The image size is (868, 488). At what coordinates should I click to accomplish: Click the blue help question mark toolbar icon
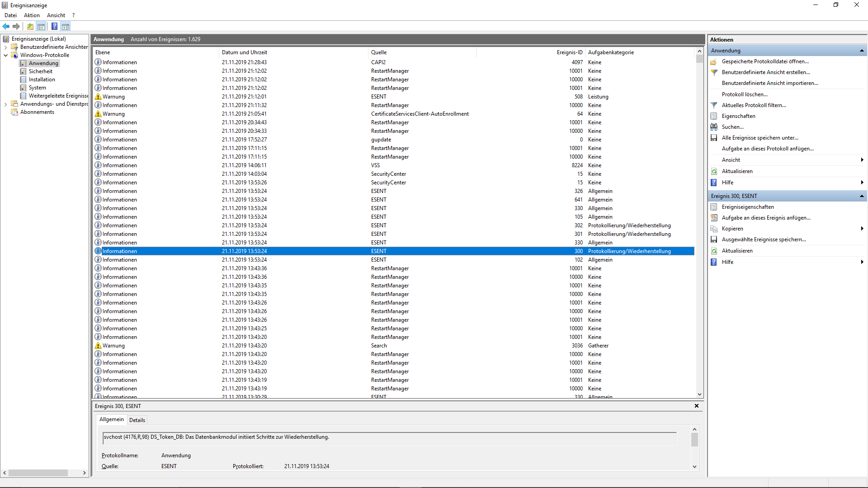54,26
